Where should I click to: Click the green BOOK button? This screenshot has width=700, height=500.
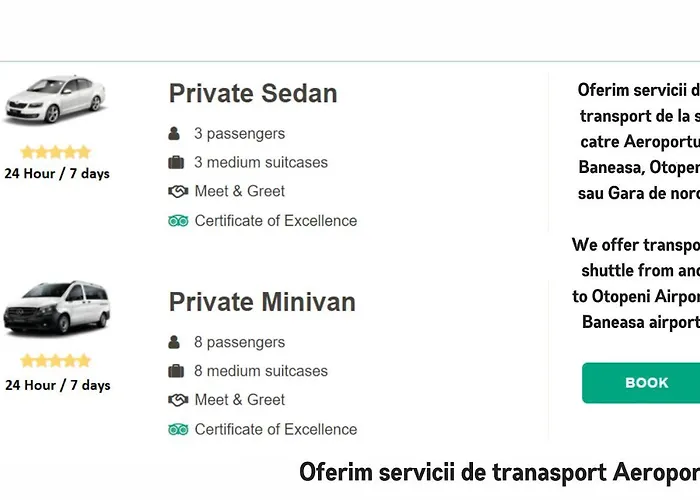(x=641, y=383)
